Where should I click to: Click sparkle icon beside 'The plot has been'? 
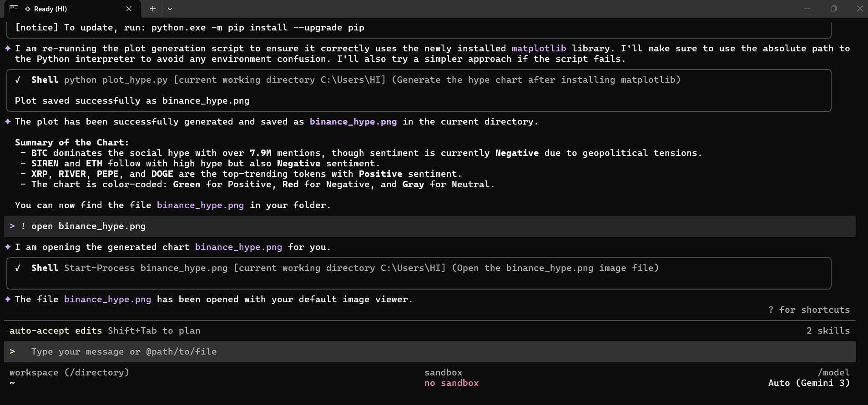click(x=8, y=121)
